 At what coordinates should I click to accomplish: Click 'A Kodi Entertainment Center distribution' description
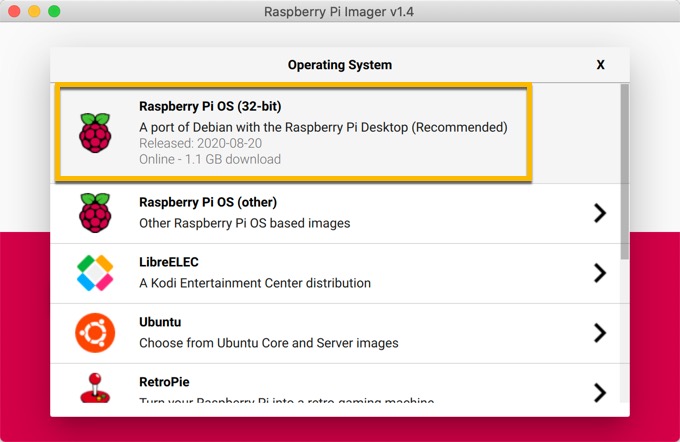[x=255, y=283]
